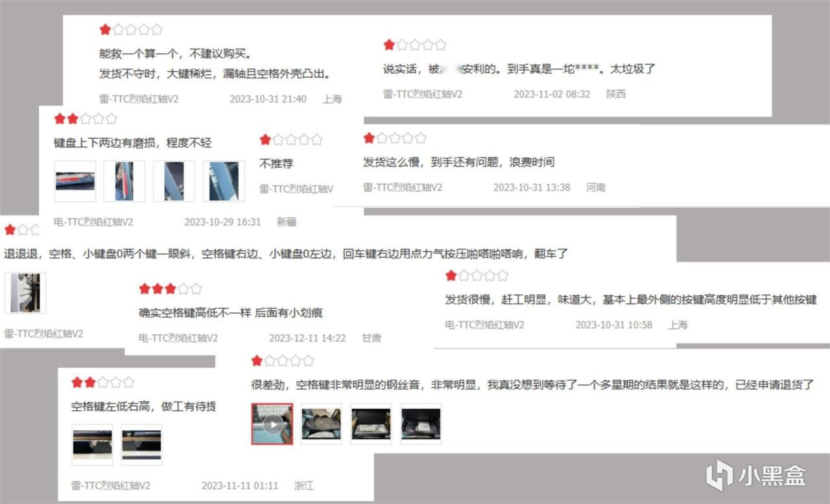Click timestamp 2023-10-31 13:38
830x504 pixels.
coord(532,187)
